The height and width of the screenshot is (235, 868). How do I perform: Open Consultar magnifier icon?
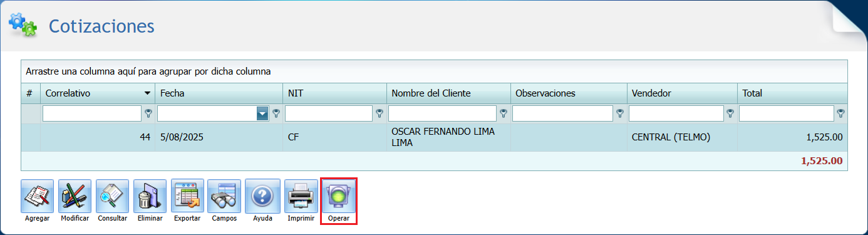(x=112, y=196)
